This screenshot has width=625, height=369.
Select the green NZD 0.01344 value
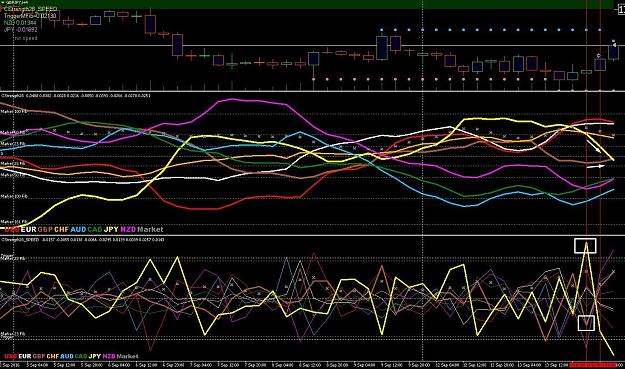[x=20, y=23]
